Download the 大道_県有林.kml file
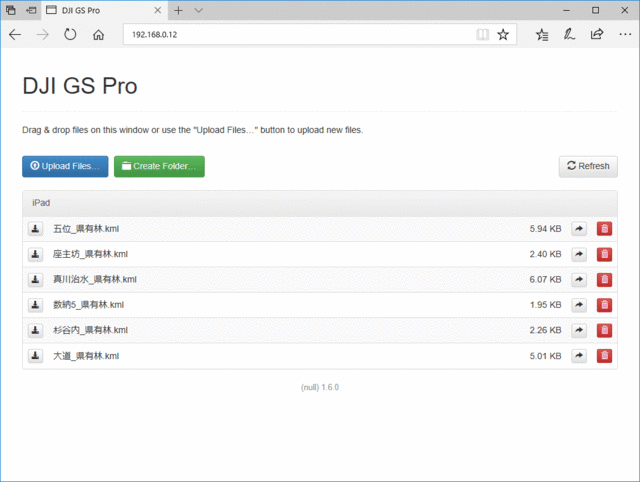This screenshot has width=640, height=482. 36,356
